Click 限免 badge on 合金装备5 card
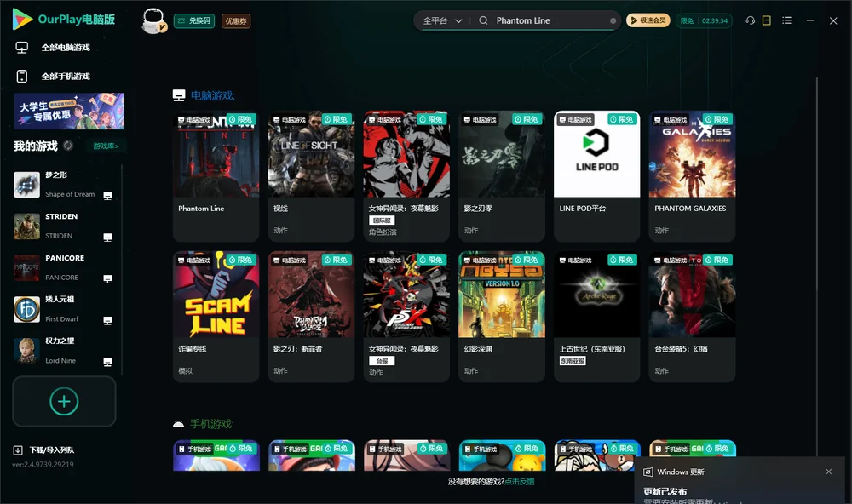The height and width of the screenshot is (504, 852). 717,261
